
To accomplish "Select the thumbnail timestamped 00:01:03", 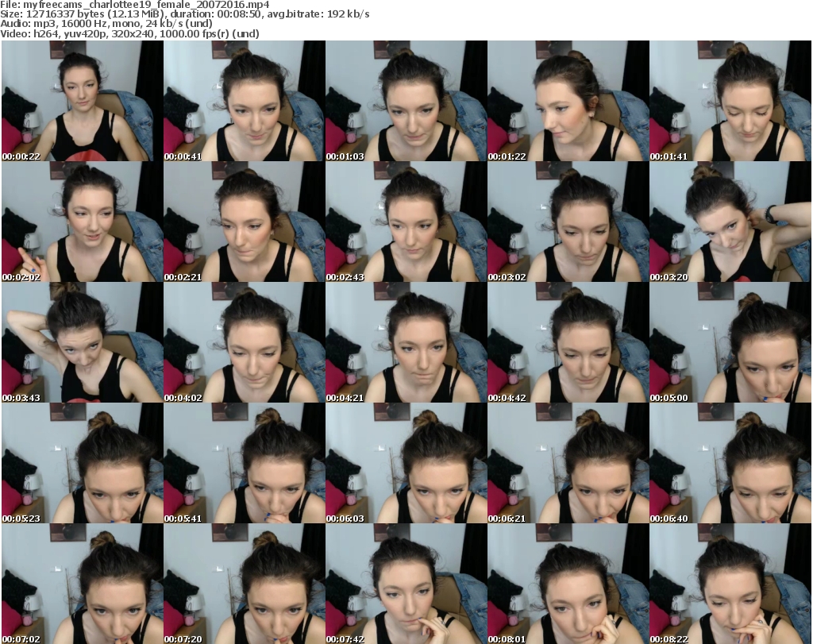I will point(406,101).
